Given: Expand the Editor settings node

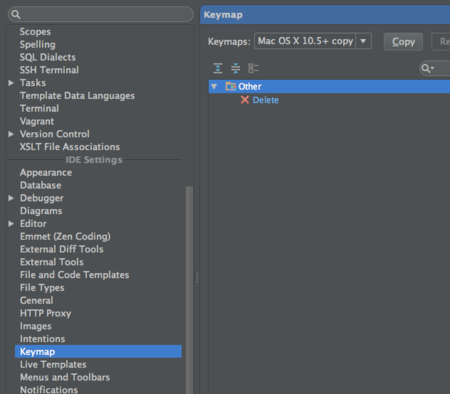Looking at the screenshot, I should click(x=11, y=224).
